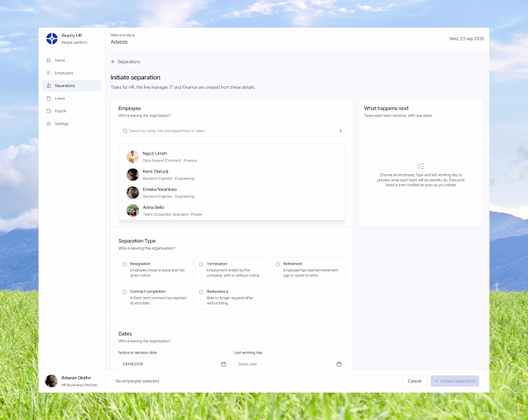The height and width of the screenshot is (420, 528).
Task: Click the magnifier icon in employee search
Action: (125, 131)
